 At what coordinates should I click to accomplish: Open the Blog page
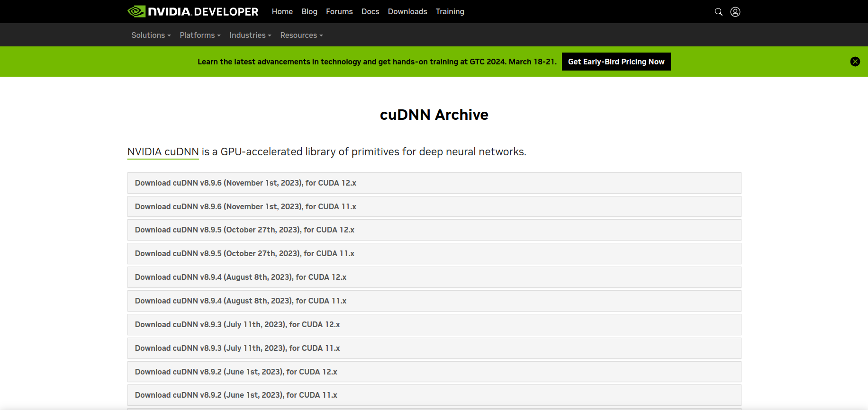coord(309,11)
